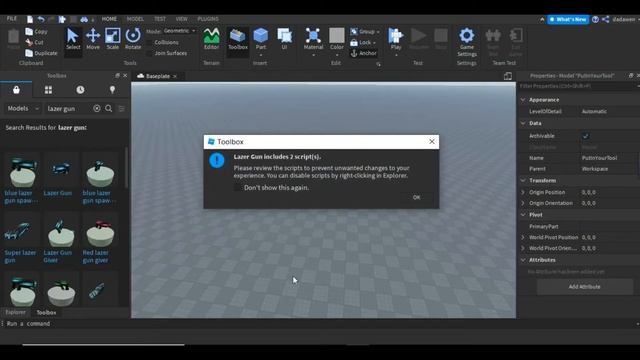
Task: Click the What's New button
Action: click(568, 20)
